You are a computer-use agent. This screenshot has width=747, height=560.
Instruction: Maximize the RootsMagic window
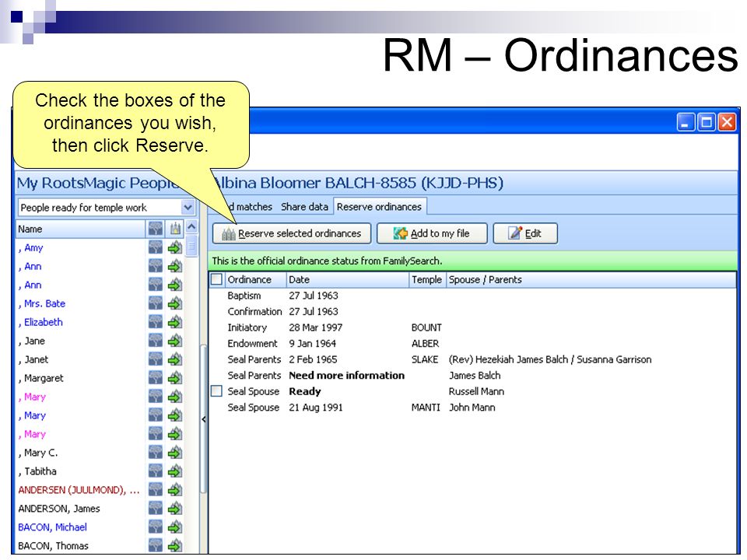(x=706, y=122)
